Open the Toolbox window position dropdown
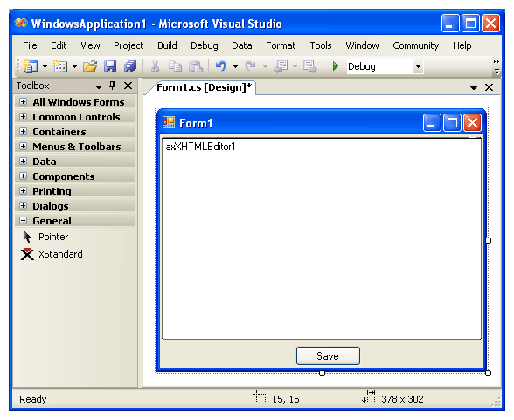The height and width of the screenshot is (420, 514). 98,86
